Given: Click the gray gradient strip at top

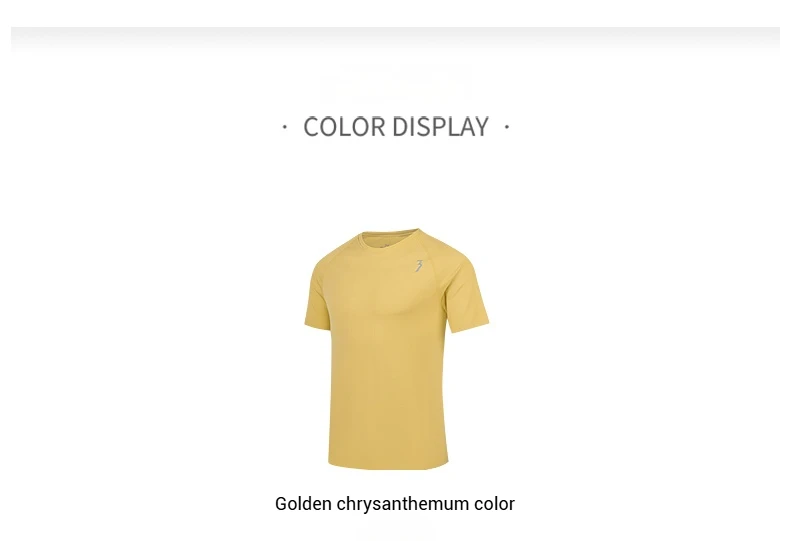Looking at the screenshot, I should tap(395, 39).
